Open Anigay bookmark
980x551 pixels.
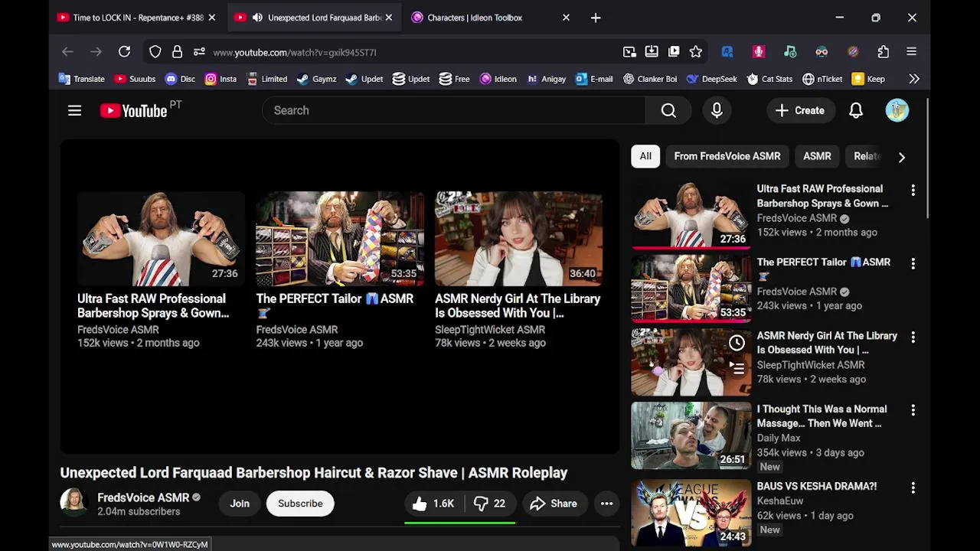coord(547,79)
